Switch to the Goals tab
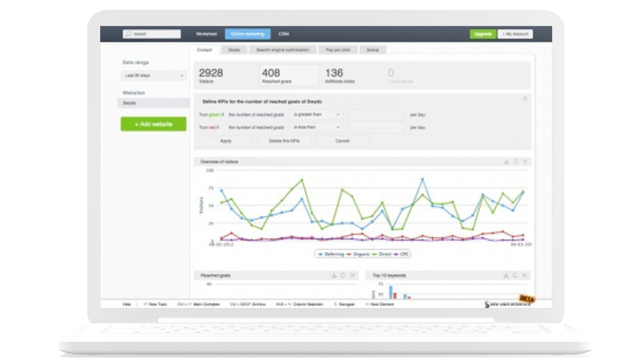Image resolution: width=644 pixels, height=362 pixels. (x=234, y=50)
